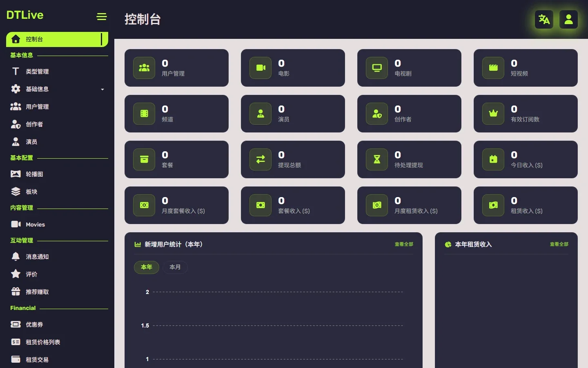Click the 提现总额 card exchange arrows icon
This screenshot has height=368, width=588.
(261, 159)
